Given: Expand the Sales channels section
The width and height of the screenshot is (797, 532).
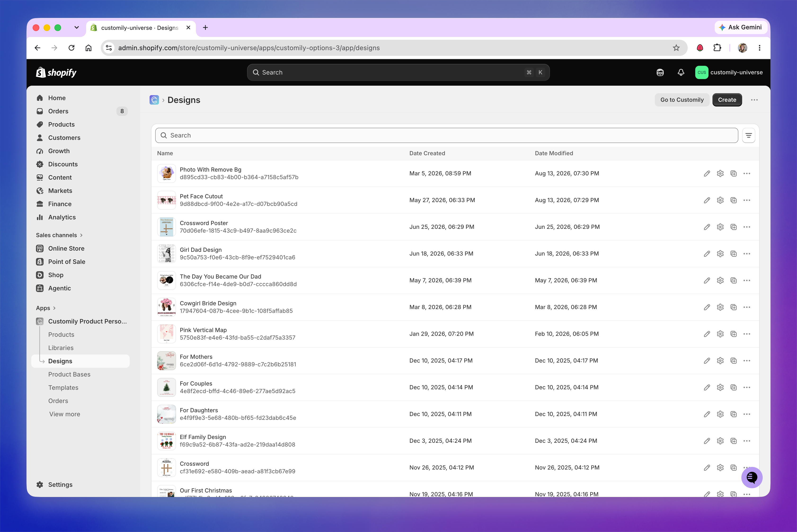Looking at the screenshot, I should pos(59,235).
